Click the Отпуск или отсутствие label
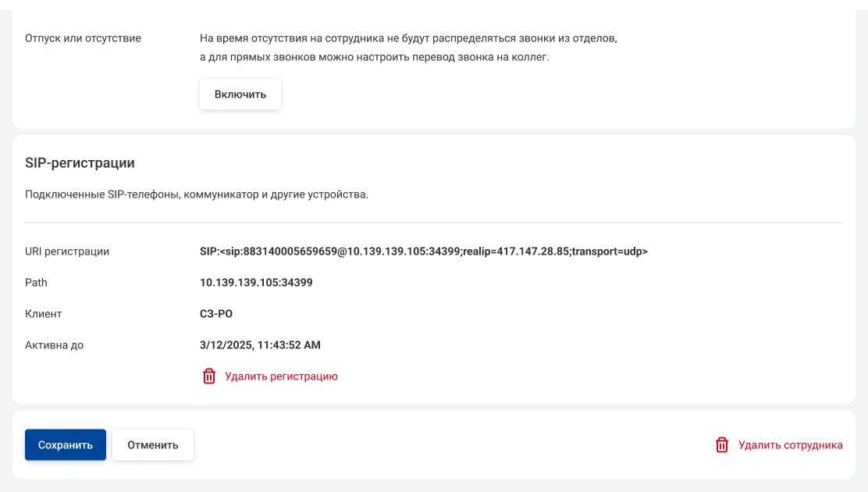This screenshot has height=492, width=868. click(83, 38)
